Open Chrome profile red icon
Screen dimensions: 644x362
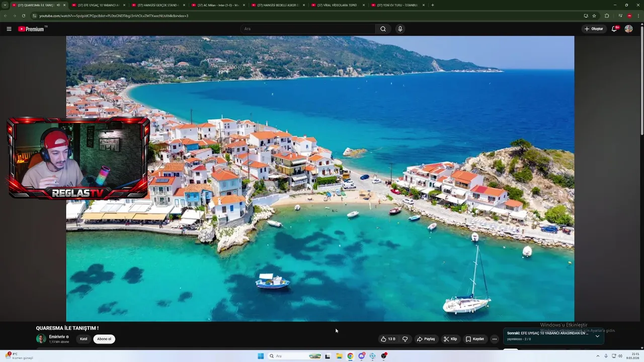629,16
